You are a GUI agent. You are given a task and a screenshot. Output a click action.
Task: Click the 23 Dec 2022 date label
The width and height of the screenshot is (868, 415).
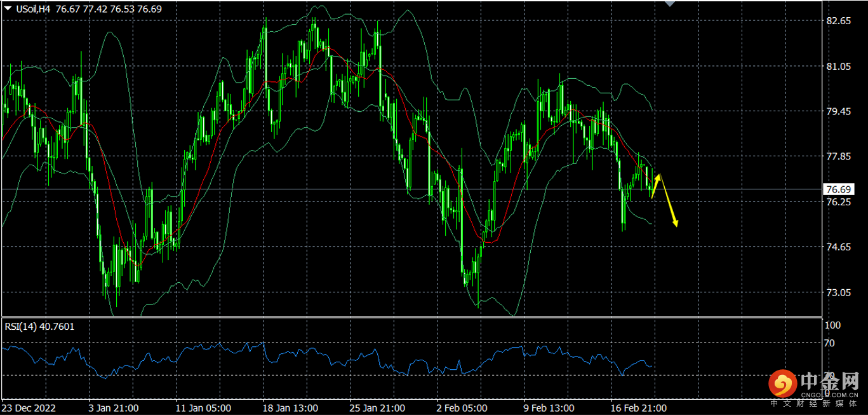(x=29, y=408)
